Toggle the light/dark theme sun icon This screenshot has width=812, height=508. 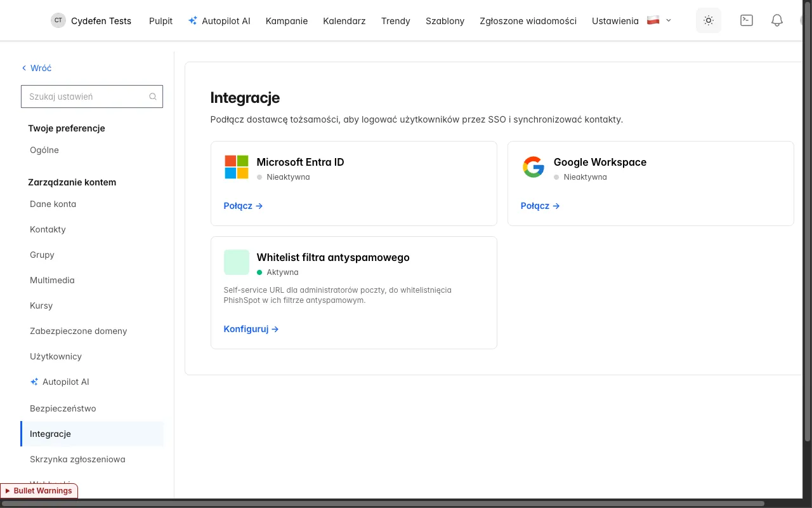709,20
